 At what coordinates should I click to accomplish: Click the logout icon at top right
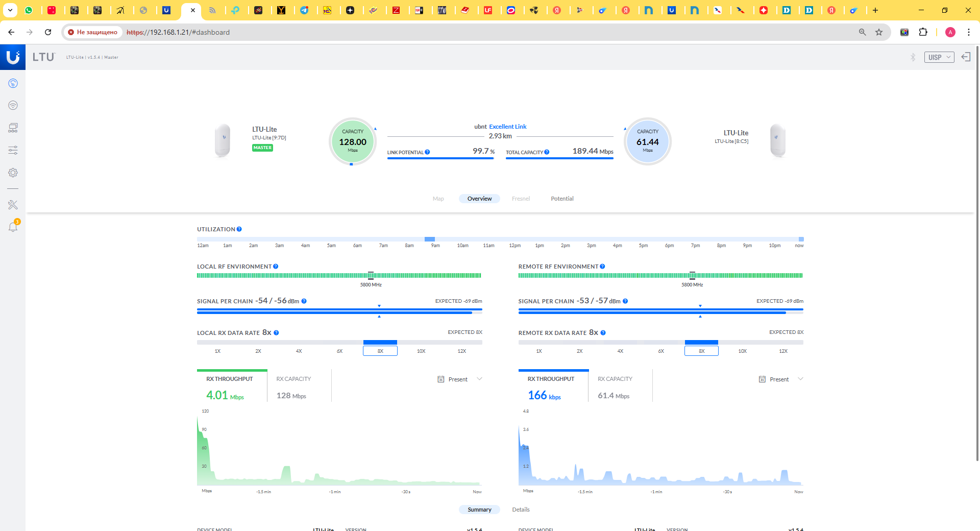pyautogui.click(x=966, y=57)
